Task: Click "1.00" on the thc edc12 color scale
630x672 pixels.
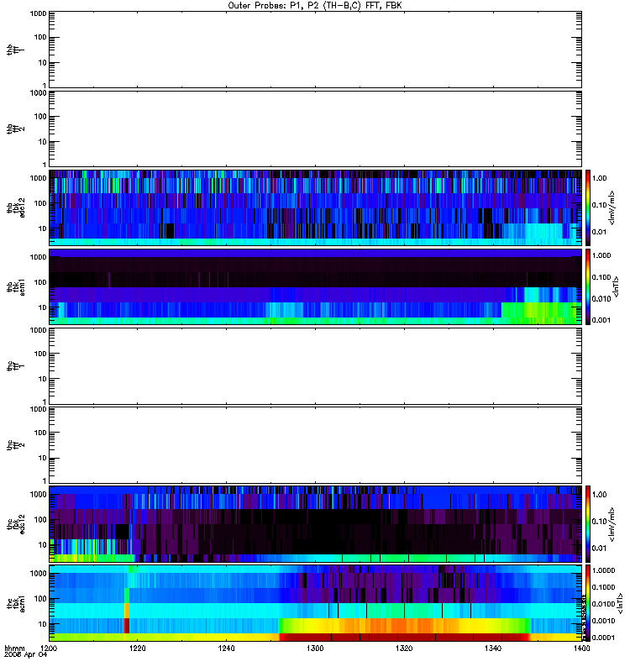Action: pos(600,495)
